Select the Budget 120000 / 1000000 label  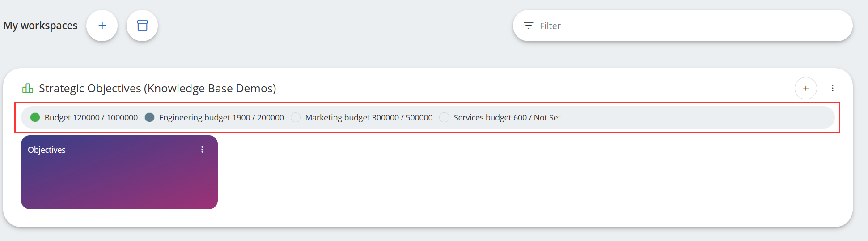pyautogui.click(x=91, y=117)
